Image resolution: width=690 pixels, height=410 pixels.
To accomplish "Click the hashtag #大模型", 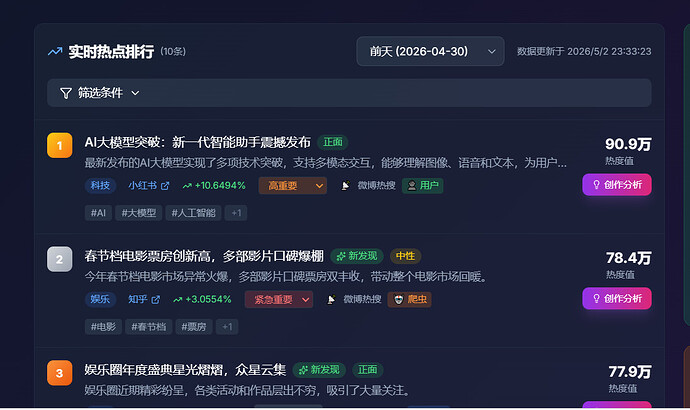I will (139, 213).
